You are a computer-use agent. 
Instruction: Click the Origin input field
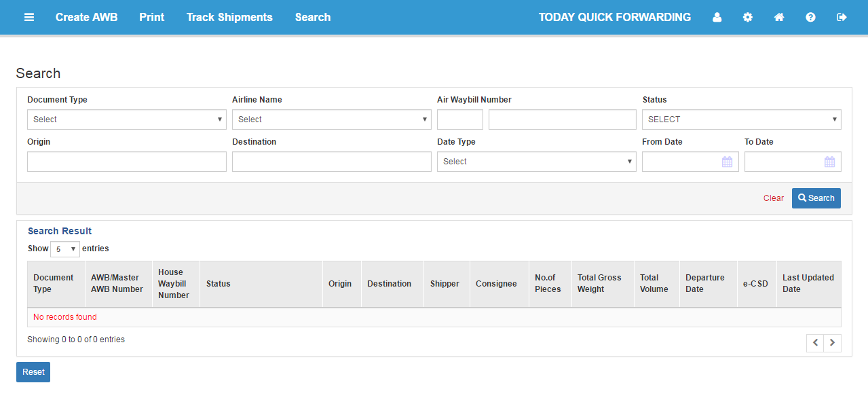(x=127, y=162)
